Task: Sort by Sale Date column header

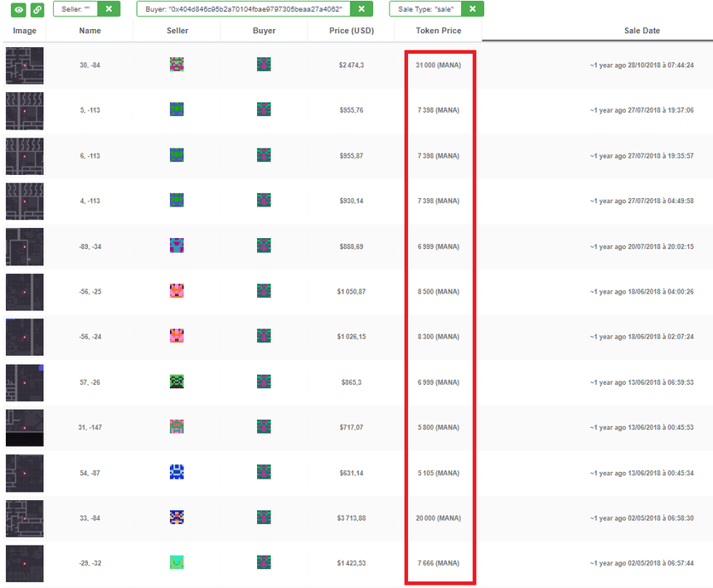Action: (x=642, y=31)
